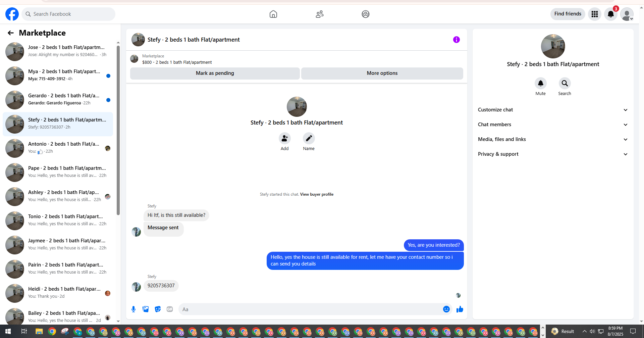
Task: Expand Customize chat section
Action: [553, 110]
